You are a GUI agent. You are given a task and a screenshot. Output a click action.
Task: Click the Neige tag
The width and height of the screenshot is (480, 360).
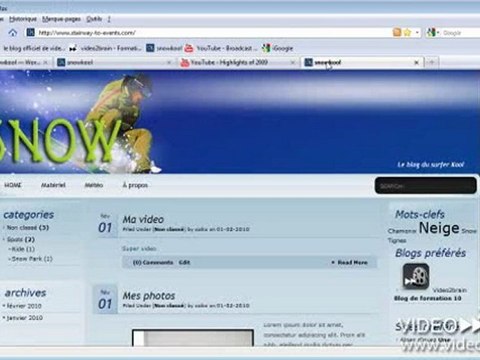coord(439,228)
